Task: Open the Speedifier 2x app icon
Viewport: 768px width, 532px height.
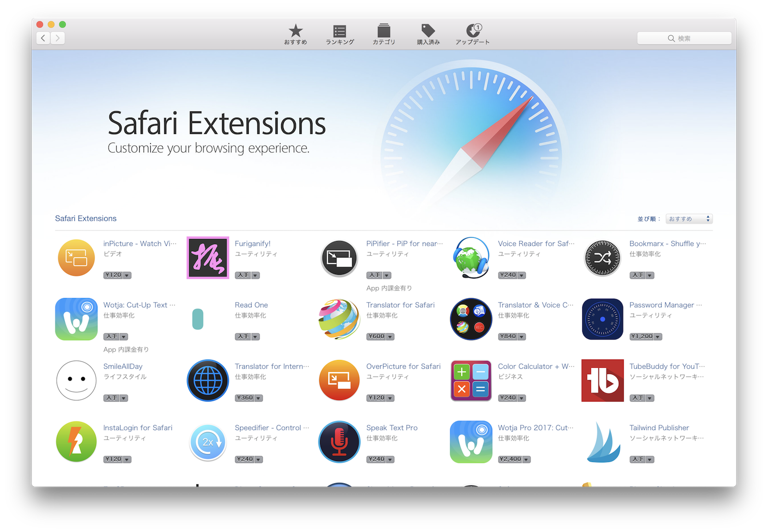Action: (x=208, y=442)
